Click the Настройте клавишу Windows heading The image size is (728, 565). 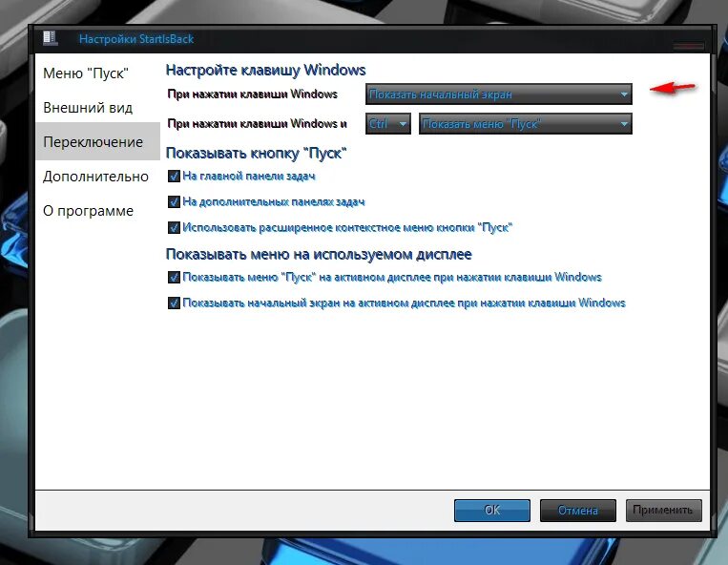[x=265, y=70]
